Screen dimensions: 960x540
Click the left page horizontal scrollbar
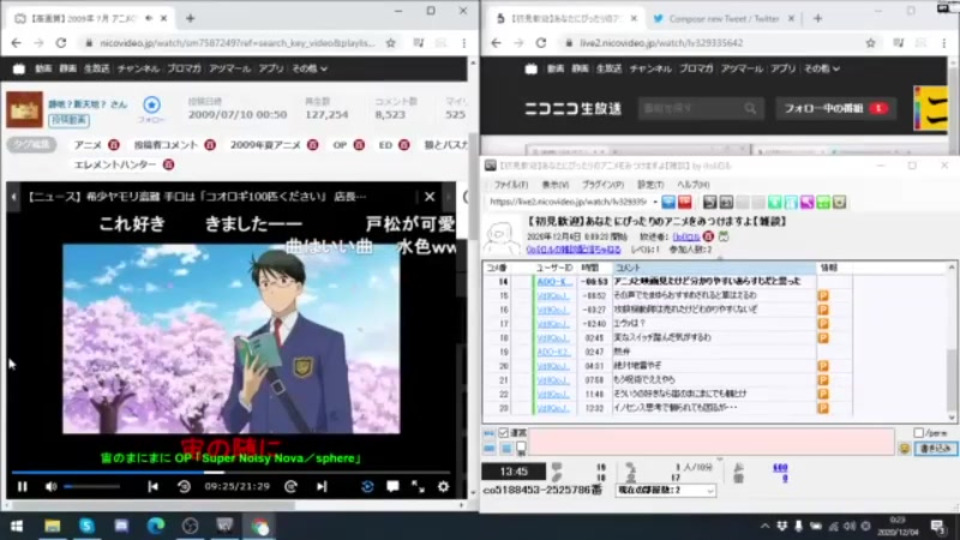153,506
